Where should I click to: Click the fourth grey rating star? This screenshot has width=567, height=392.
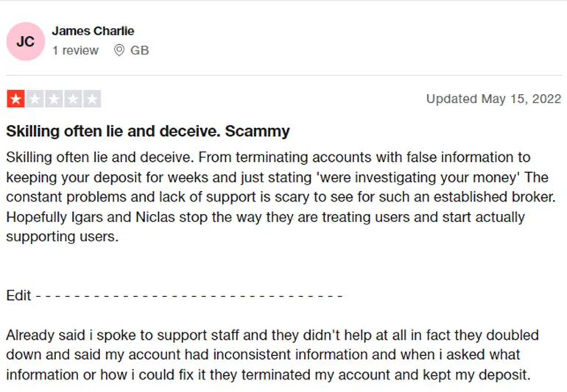pyautogui.click(x=73, y=99)
